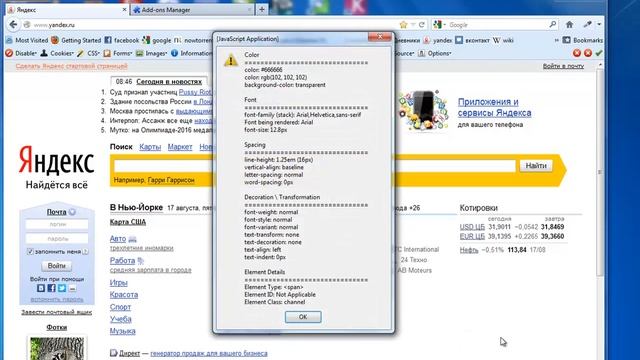The height and width of the screenshot is (360, 640).
Task: Click Twitter login icon in mail panel
Action: pyautogui.click(x=62, y=288)
